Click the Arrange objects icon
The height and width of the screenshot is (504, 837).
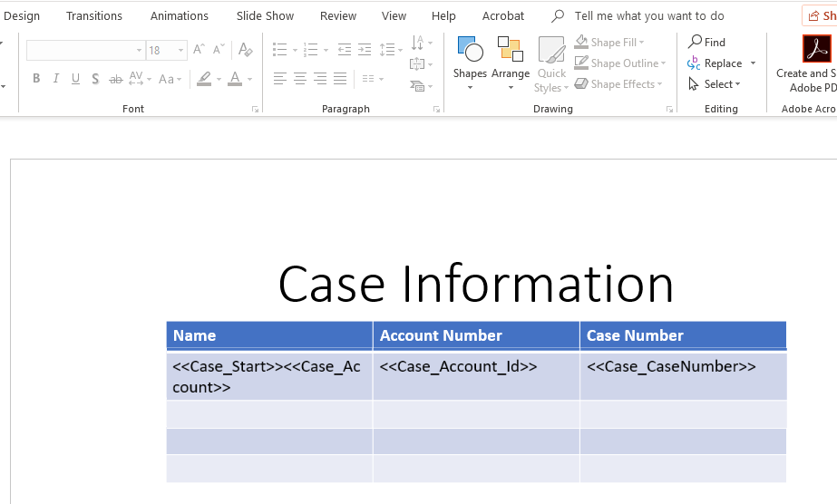511,62
